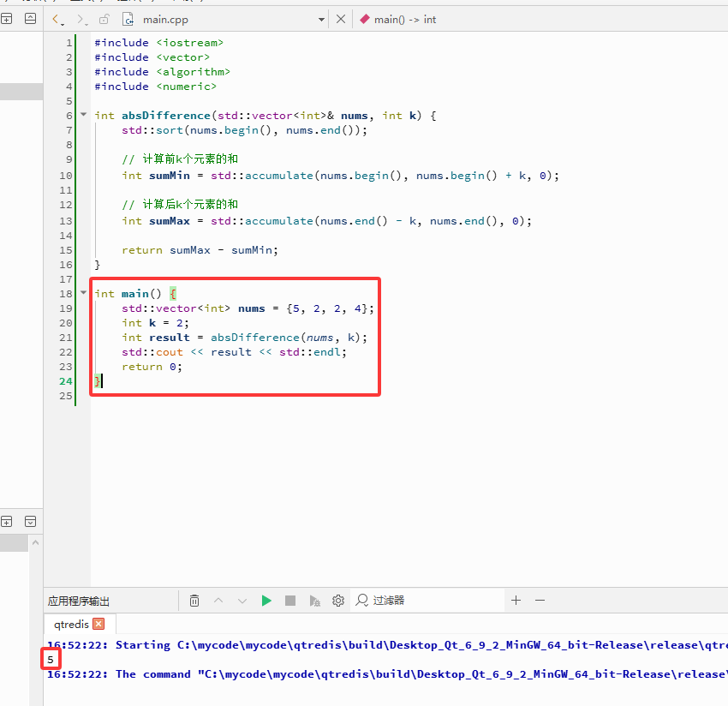Go to previous output item
The height and width of the screenshot is (706, 728).
click(218, 601)
